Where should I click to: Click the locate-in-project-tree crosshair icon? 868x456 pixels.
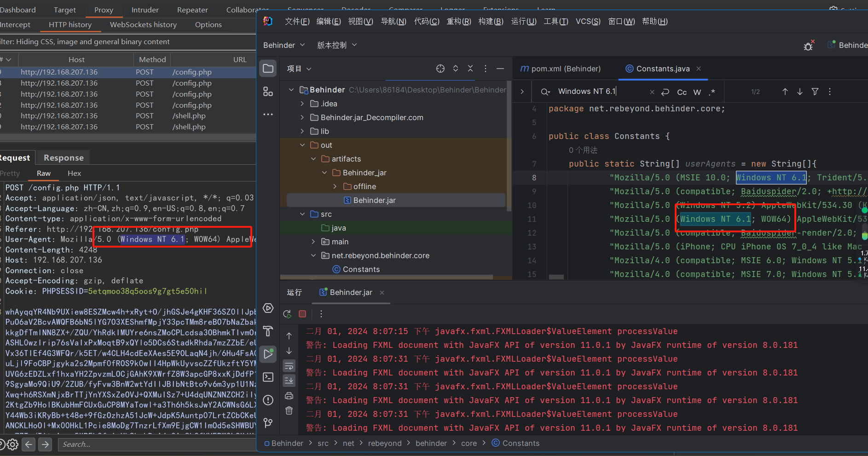coord(440,69)
